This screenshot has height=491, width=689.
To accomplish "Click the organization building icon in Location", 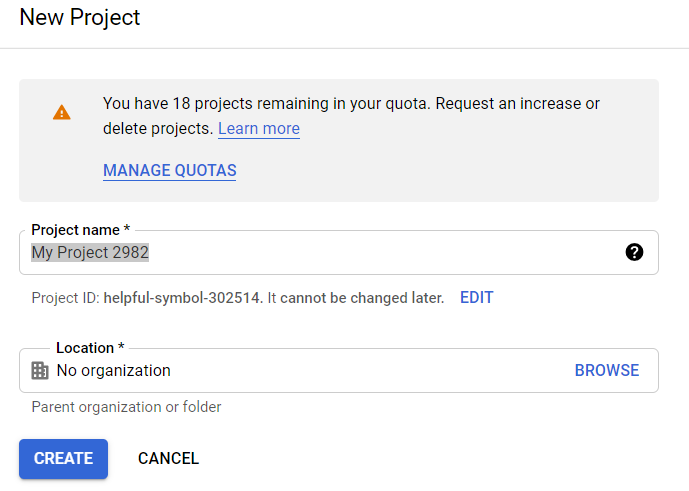I will pyautogui.click(x=40, y=370).
